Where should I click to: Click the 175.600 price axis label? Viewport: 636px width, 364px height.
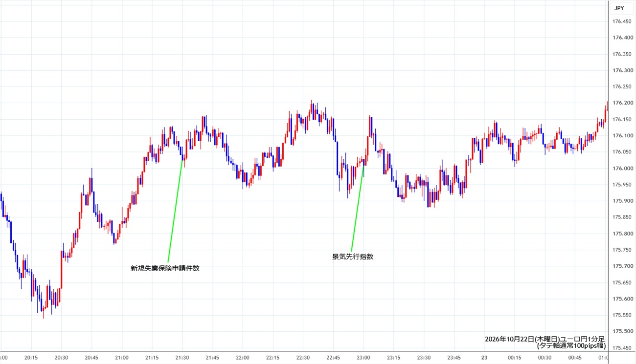pyautogui.click(x=622, y=299)
